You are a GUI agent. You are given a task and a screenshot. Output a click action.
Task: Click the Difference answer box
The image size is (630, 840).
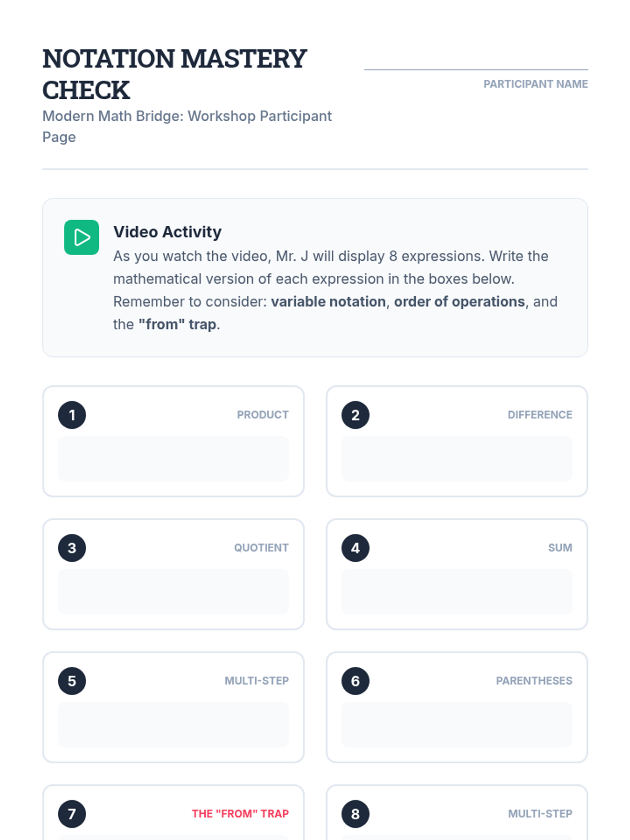coord(457,459)
